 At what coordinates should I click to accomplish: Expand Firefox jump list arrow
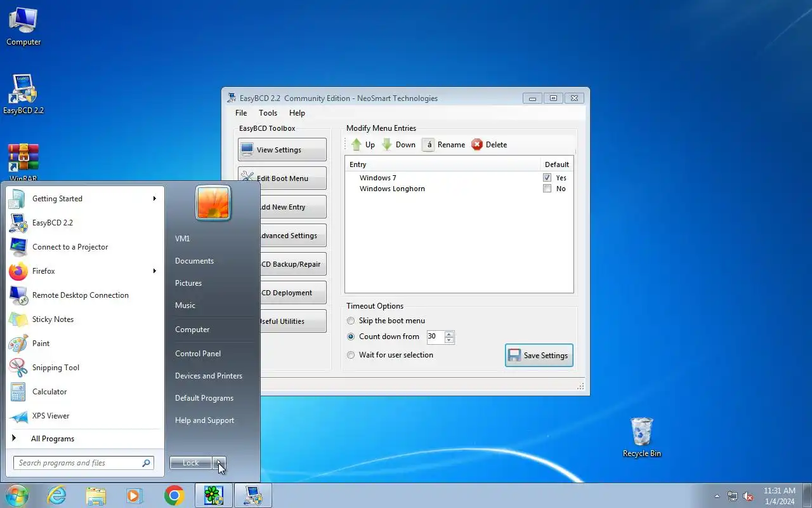coord(154,271)
